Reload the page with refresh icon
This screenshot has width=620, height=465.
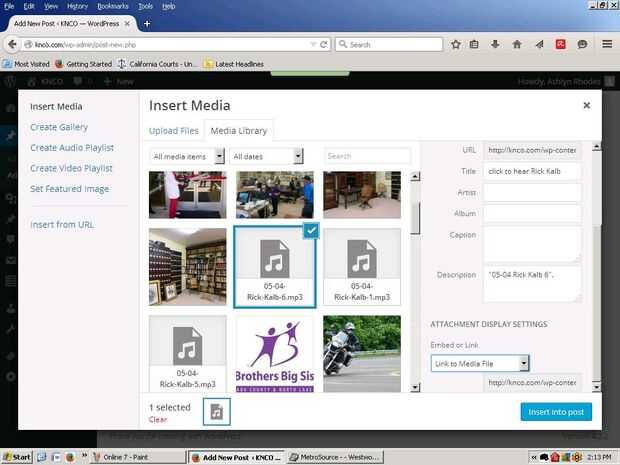(323, 44)
